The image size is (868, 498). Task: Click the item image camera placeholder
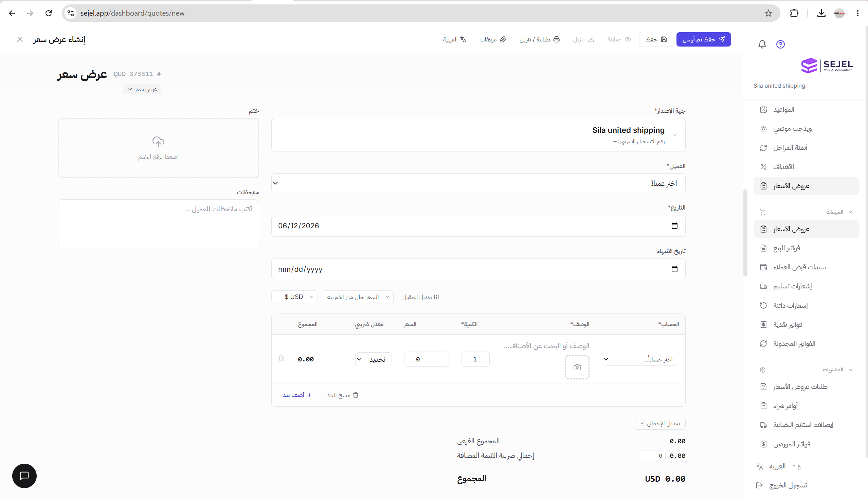coord(577,367)
